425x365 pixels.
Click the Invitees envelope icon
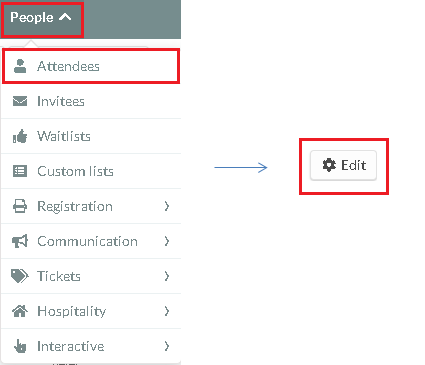pos(20,101)
